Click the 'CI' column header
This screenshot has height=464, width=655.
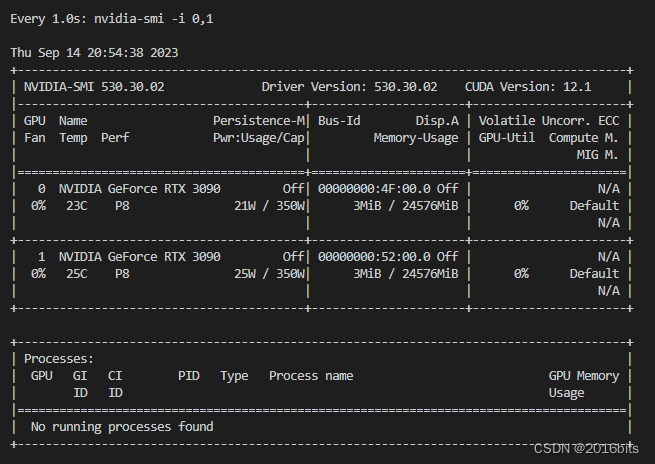pyautogui.click(x=115, y=376)
